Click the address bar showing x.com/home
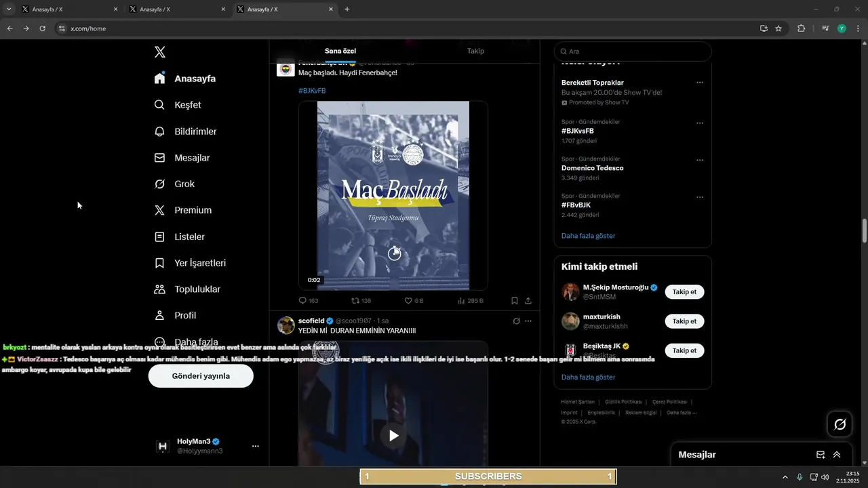This screenshot has width=868, height=488. pos(407,28)
